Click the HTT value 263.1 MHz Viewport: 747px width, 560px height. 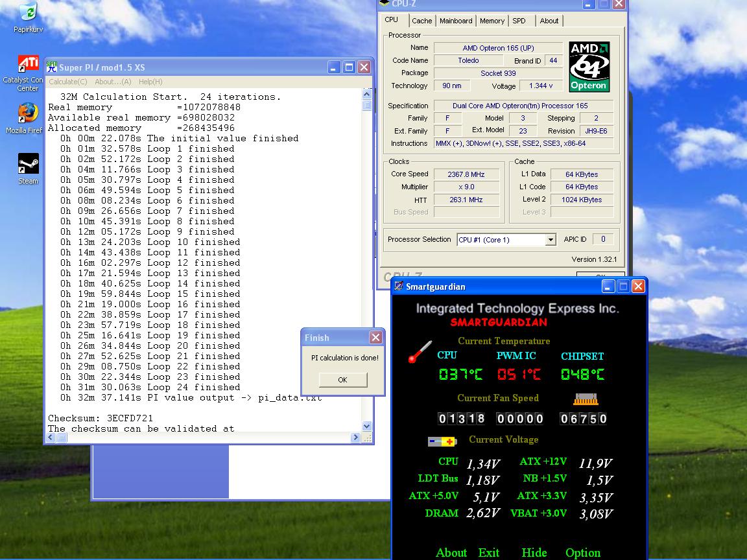[466, 200]
